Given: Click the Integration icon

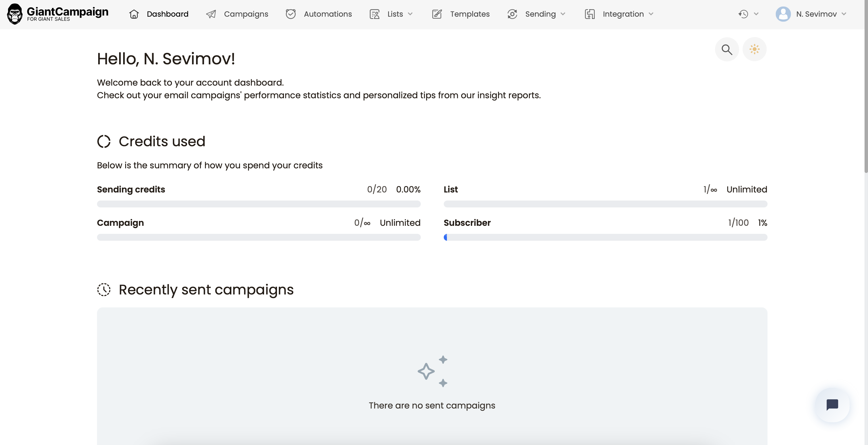Looking at the screenshot, I should click(590, 14).
